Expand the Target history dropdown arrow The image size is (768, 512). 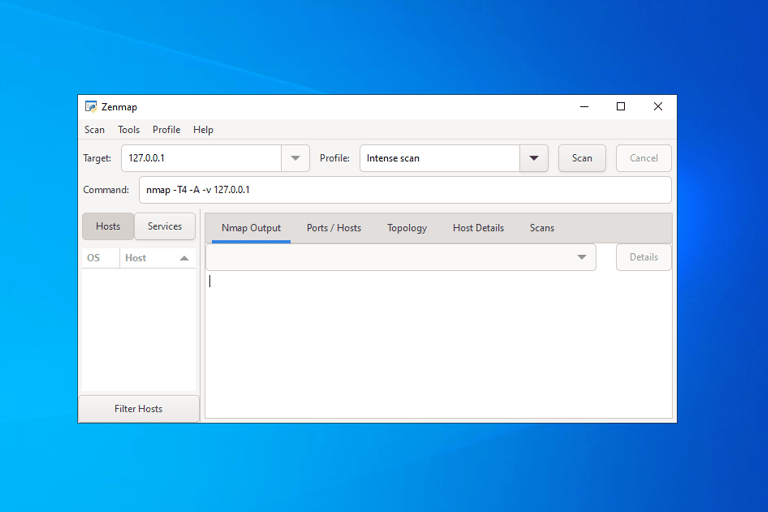click(x=295, y=158)
